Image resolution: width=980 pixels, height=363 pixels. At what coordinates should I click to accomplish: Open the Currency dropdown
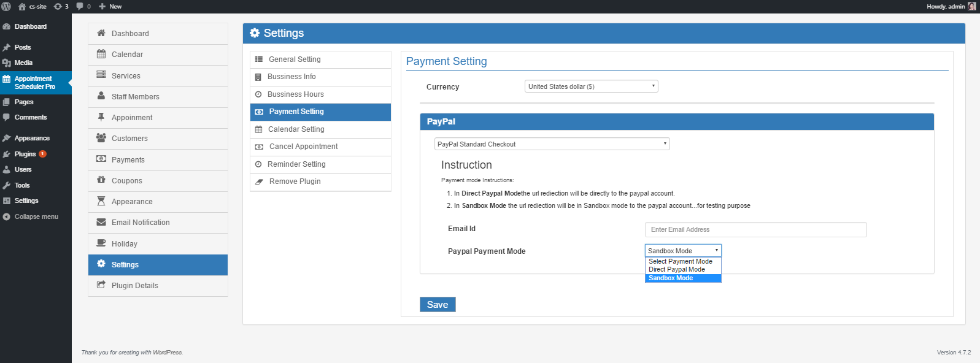pyautogui.click(x=591, y=86)
